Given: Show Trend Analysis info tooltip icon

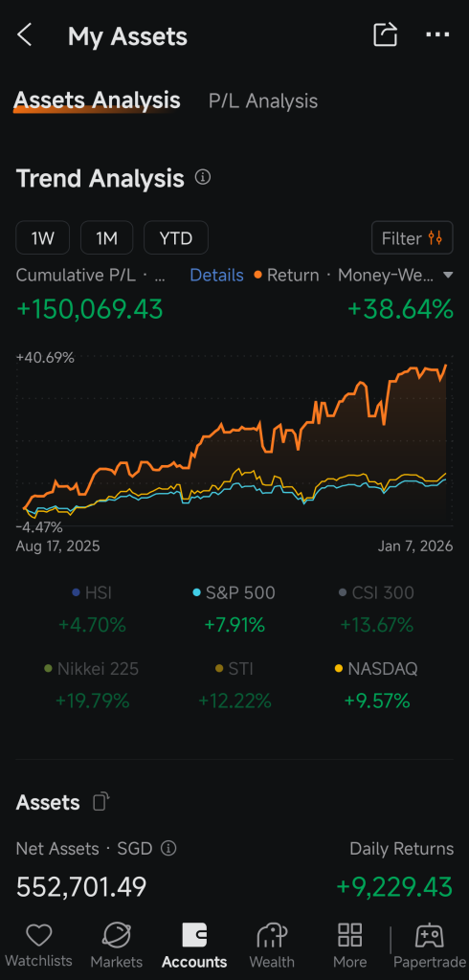Looking at the screenshot, I should [x=203, y=177].
